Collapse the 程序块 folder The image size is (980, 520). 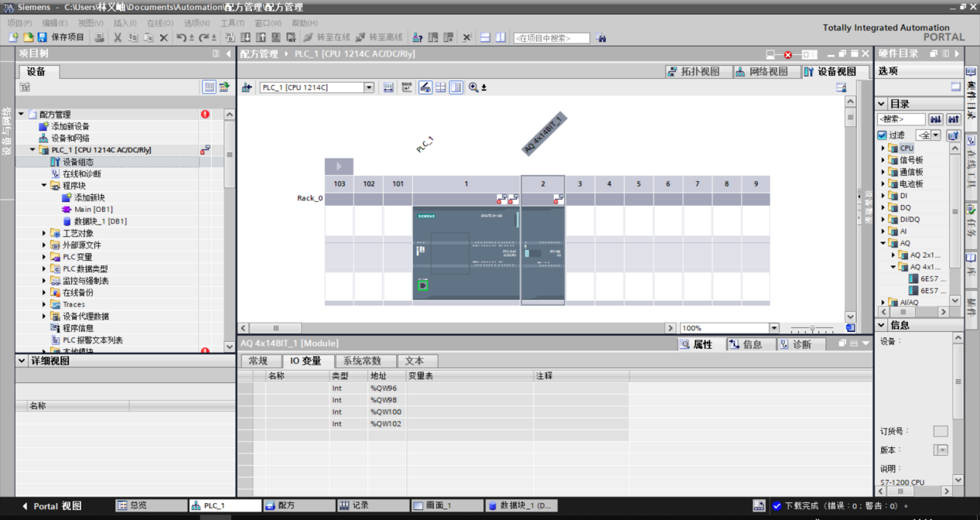click(x=44, y=186)
